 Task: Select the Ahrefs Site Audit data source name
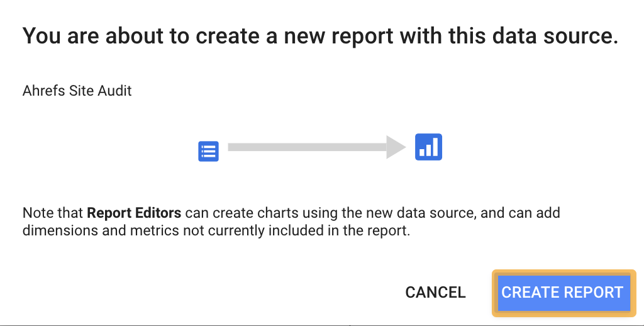77,91
